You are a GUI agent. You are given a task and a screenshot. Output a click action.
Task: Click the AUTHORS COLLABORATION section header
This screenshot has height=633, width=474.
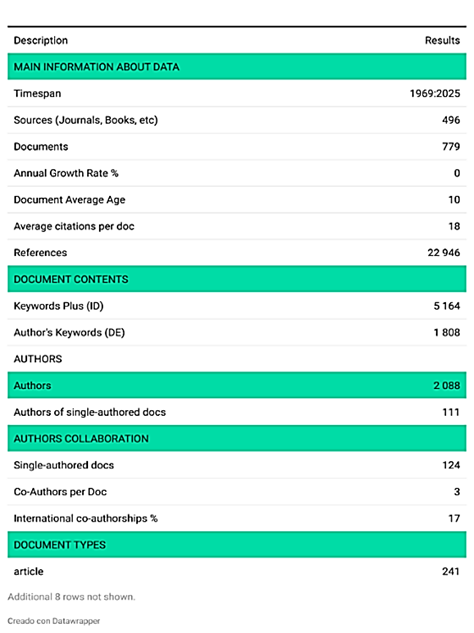pyautogui.click(x=237, y=438)
